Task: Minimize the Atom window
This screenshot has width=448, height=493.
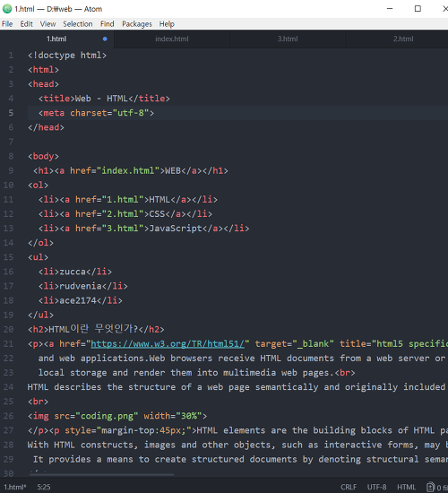Action: (x=390, y=9)
